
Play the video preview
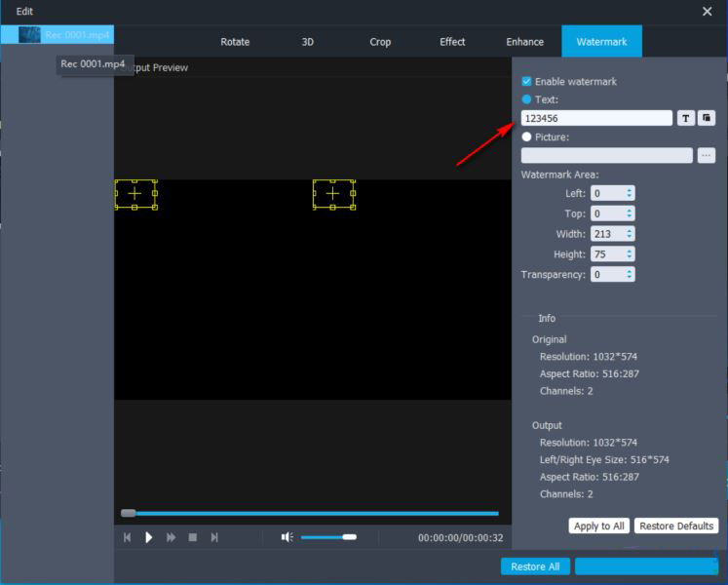coord(148,537)
